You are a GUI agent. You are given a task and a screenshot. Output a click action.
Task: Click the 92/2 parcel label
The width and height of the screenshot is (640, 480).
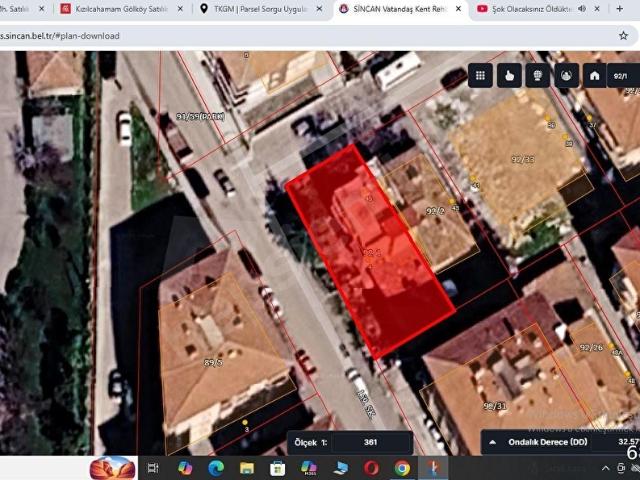[435, 211]
